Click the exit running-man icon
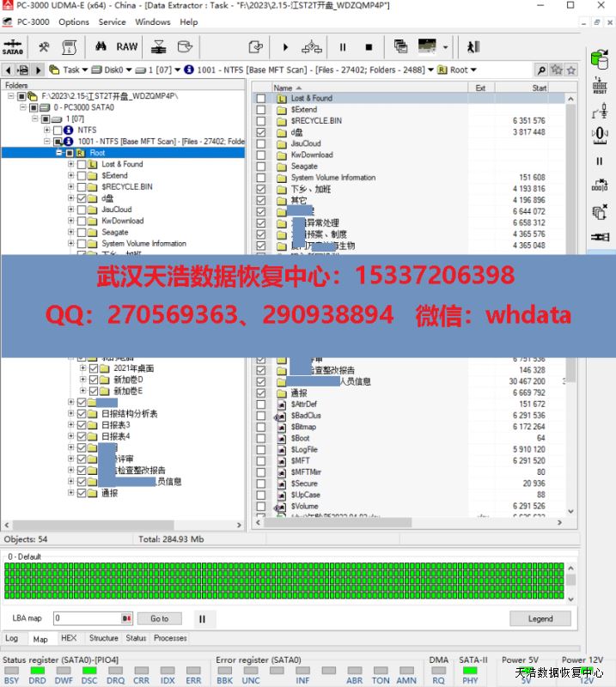616x687 pixels. pyautogui.click(x=473, y=47)
